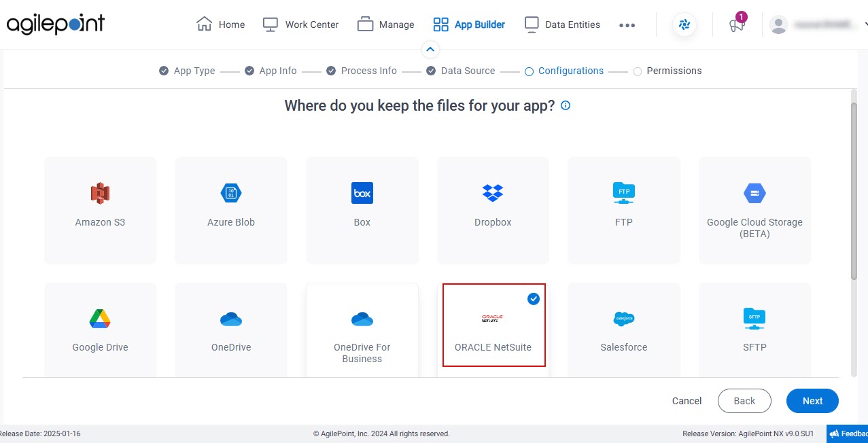Click the Back button

744,401
